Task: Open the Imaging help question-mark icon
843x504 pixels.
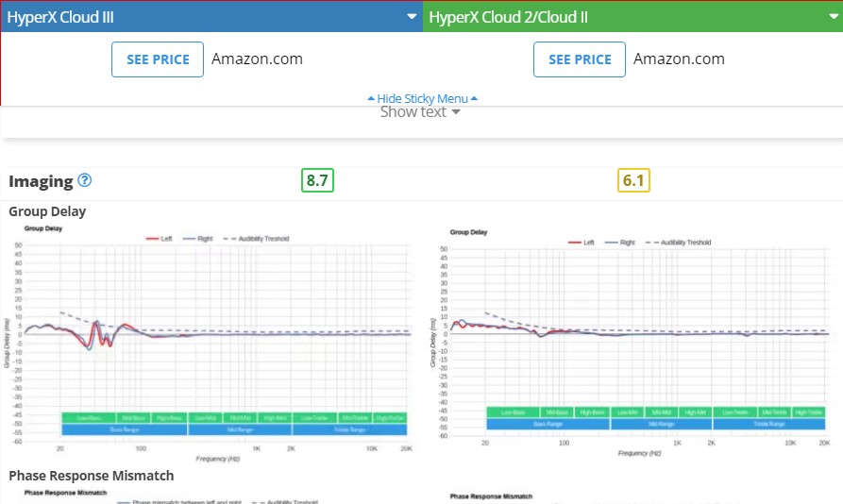Action: click(x=84, y=180)
